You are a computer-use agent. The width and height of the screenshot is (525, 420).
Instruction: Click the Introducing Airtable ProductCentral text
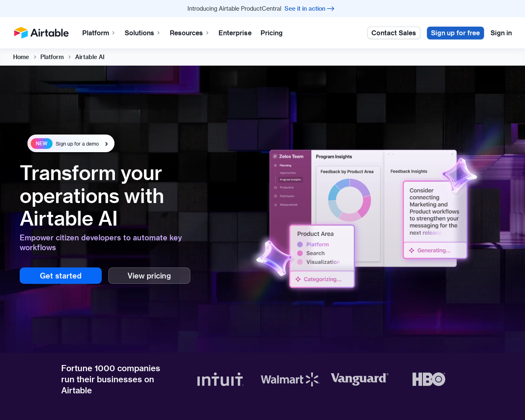(234, 9)
